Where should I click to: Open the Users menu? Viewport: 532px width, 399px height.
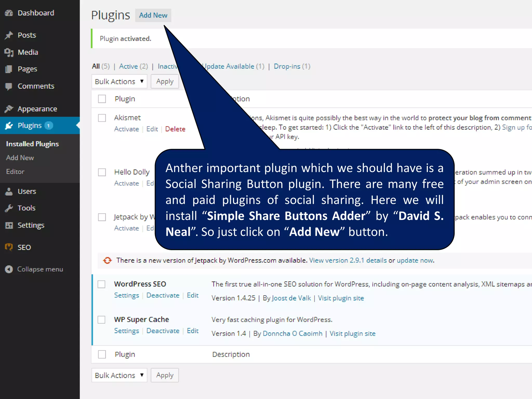pos(27,191)
